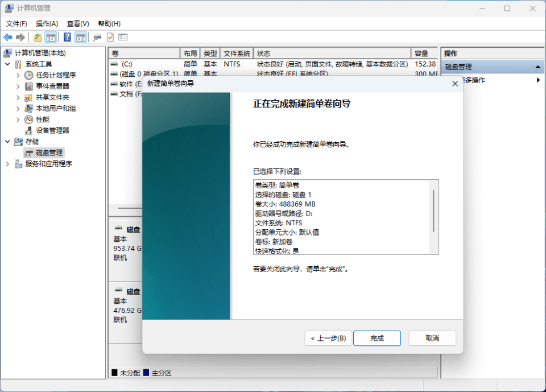The image size is (546, 392).
Task: Open the 操作(A) menu
Action: point(47,24)
